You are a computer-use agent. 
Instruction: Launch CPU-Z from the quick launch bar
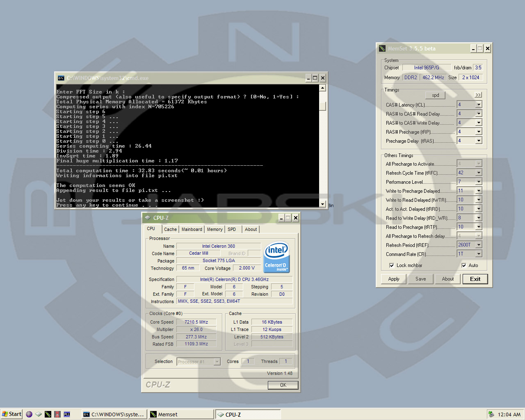point(39,414)
